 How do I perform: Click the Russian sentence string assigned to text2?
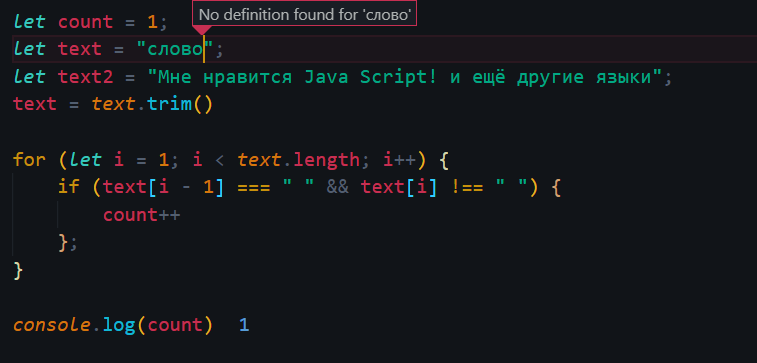404,77
